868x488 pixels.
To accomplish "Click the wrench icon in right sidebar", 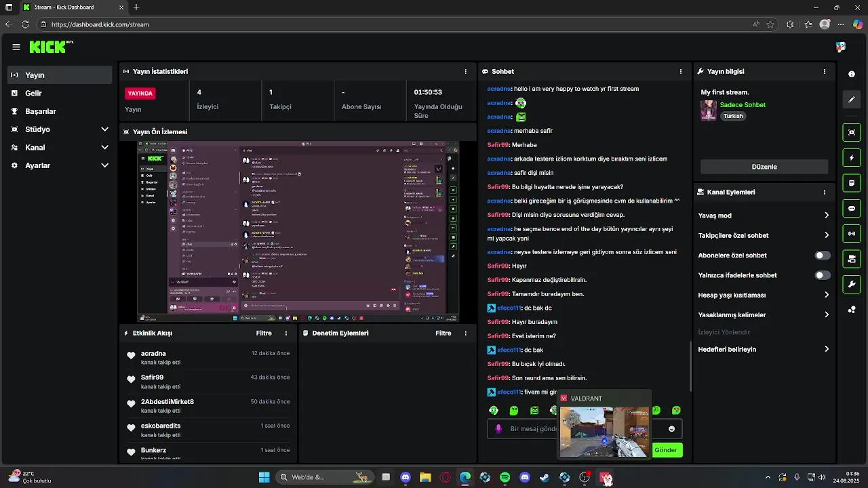I will point(852,284).
